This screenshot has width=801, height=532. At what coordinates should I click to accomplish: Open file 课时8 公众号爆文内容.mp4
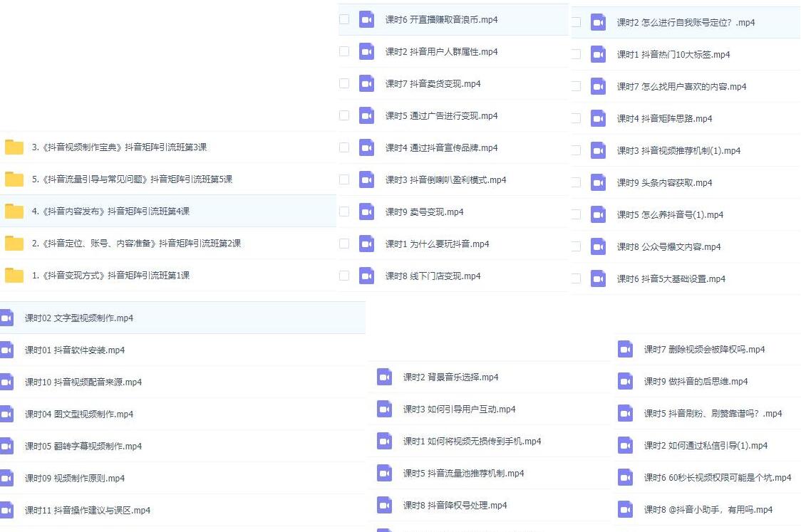668,247
